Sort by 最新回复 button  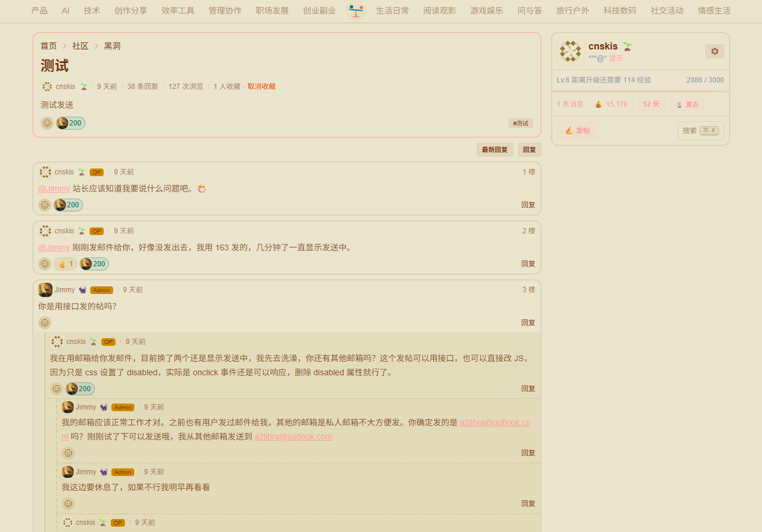coord(494,150)
